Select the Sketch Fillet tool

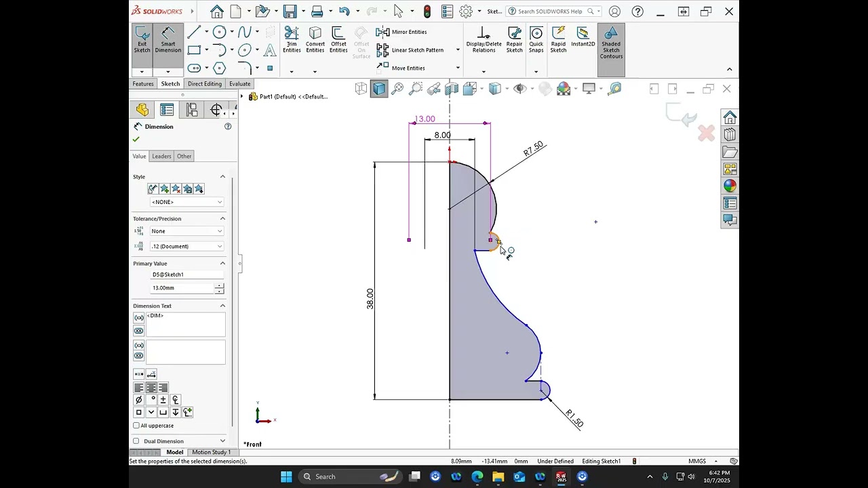pos(245,68)
